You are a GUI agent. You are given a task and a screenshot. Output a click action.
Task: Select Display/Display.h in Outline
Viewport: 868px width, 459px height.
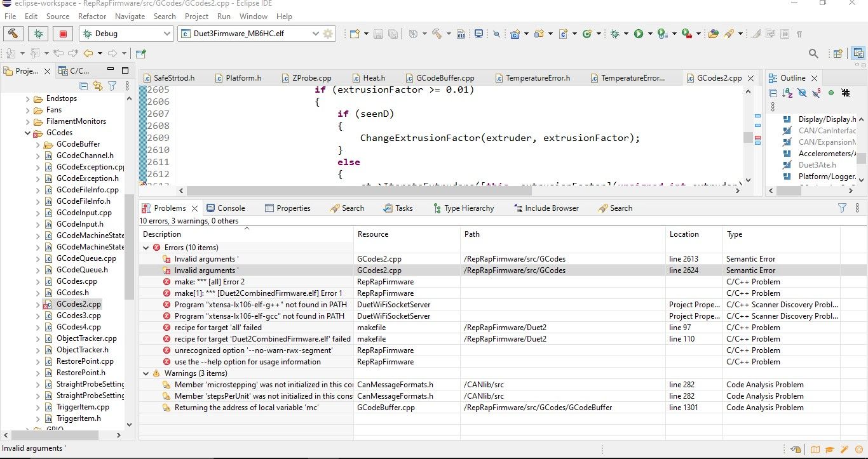click(x=827, y=119)
